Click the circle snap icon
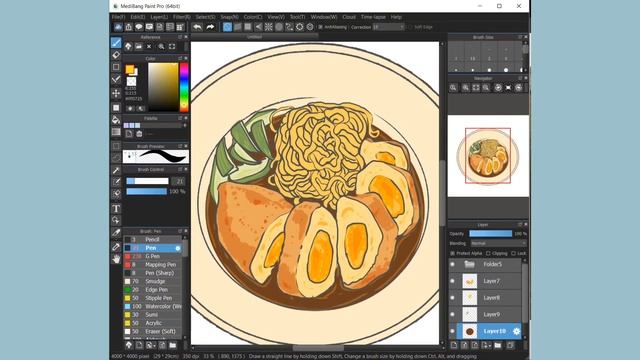 pos(279,27)
